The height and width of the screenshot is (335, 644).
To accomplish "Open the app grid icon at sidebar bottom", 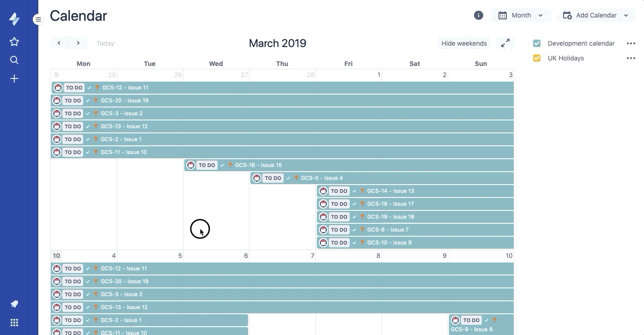I will coord(14,322).
